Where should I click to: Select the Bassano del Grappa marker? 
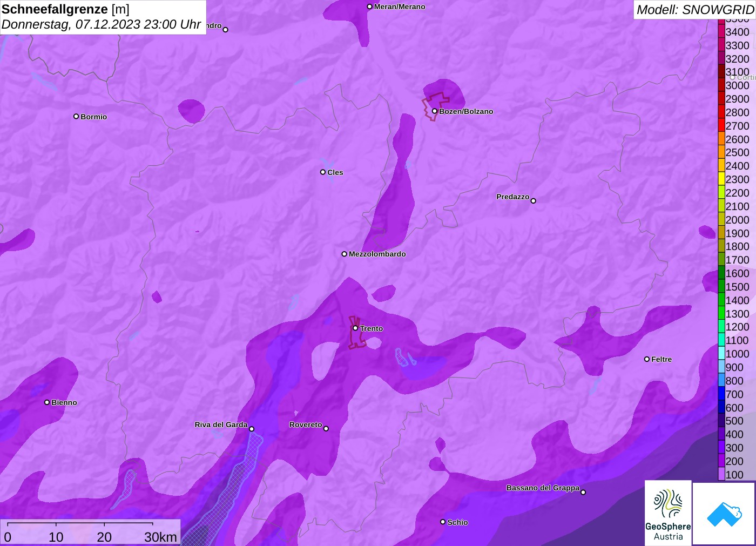583,492
